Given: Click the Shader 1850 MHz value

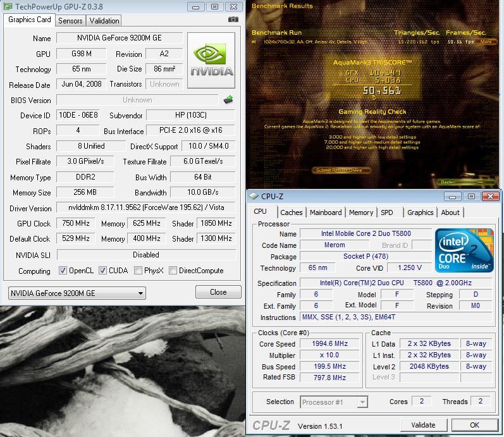Looking at the screenshot, I should pos(216,223).
